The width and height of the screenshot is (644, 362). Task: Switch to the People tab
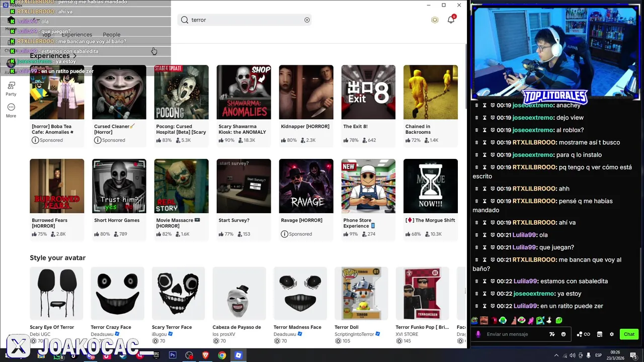point(112,35)
